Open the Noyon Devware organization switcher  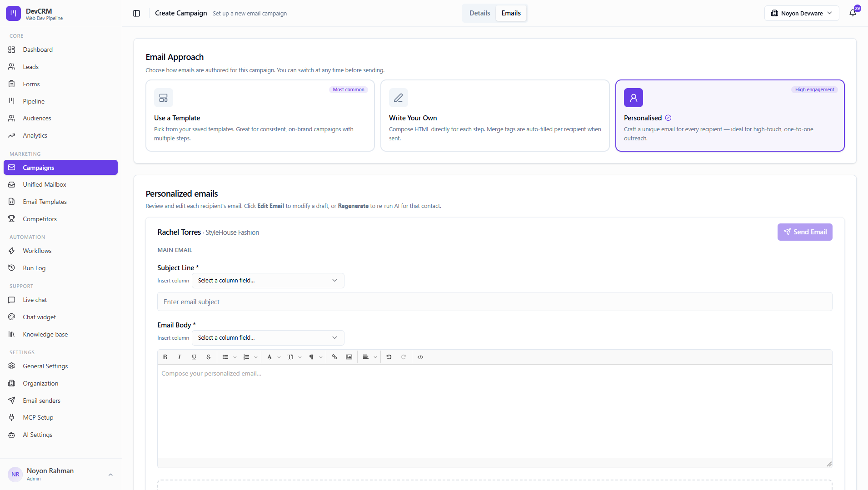(x=802, y=13)
